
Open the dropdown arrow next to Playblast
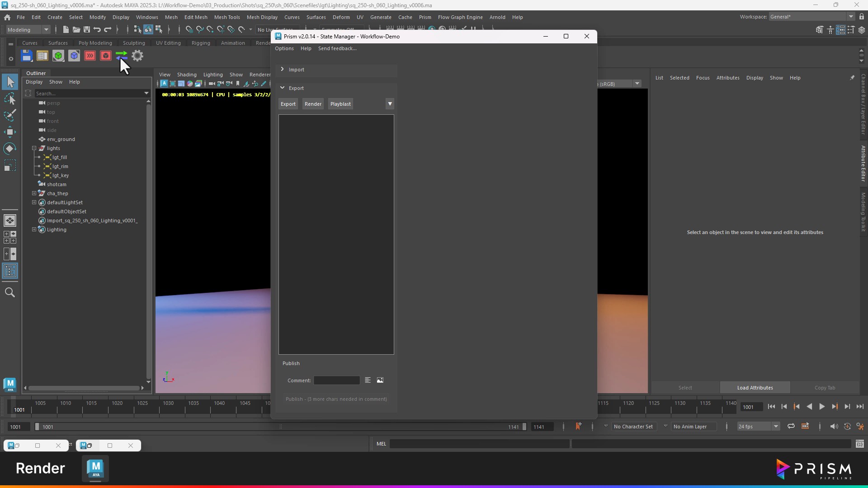click(390, 104)
